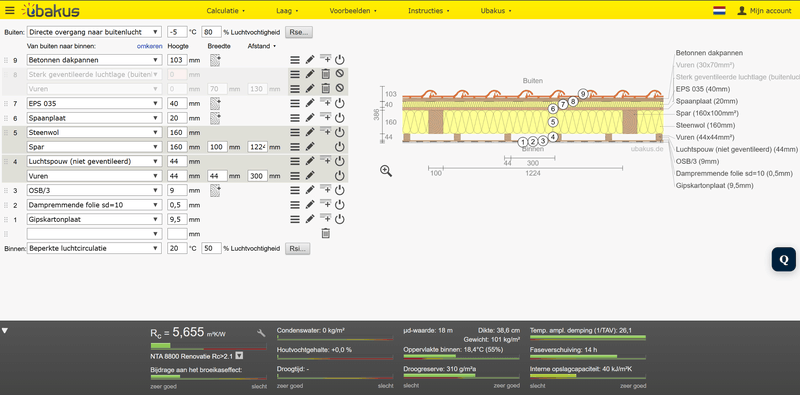This screenshot has height=395, width=800.
Task: Open the Rc settings wrench icon
Action: (261, 333)
